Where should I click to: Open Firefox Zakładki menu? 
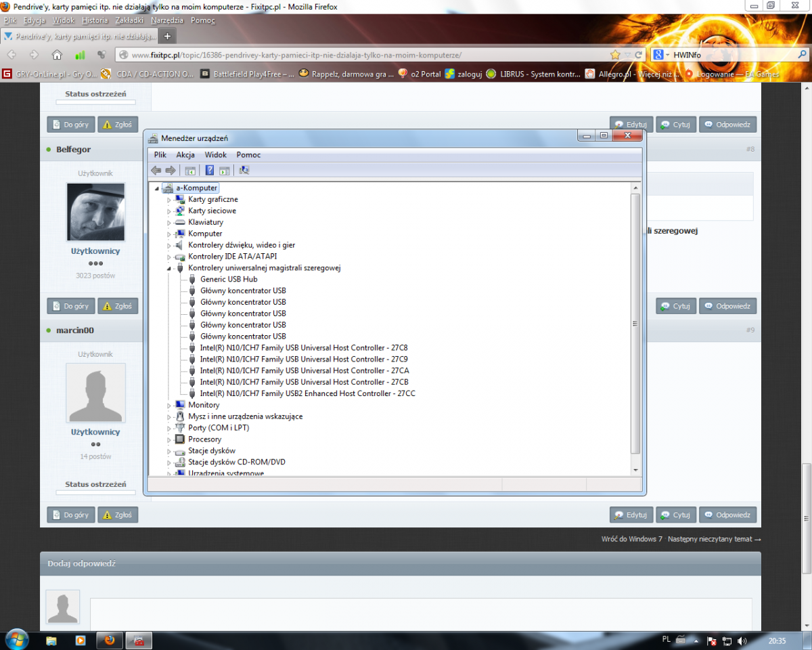129,20
